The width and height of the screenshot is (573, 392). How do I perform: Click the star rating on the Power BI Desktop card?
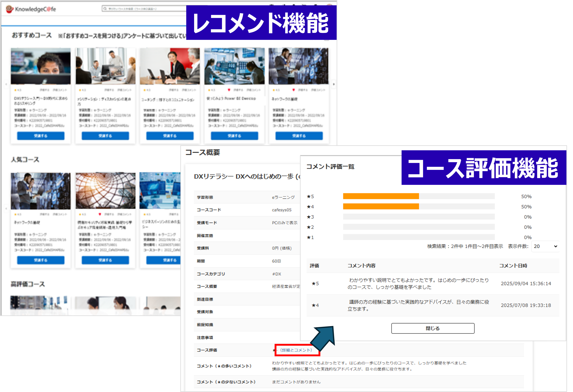[x=211, y=90]
